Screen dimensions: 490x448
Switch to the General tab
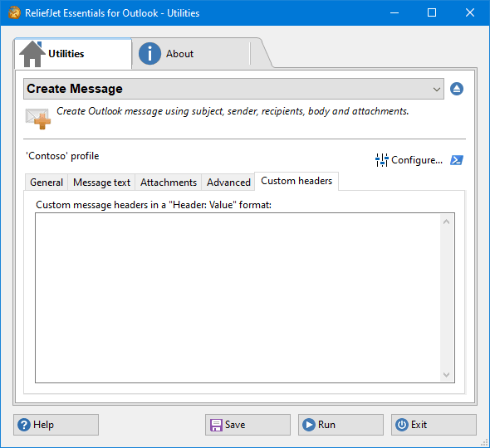tap(47, 183)
